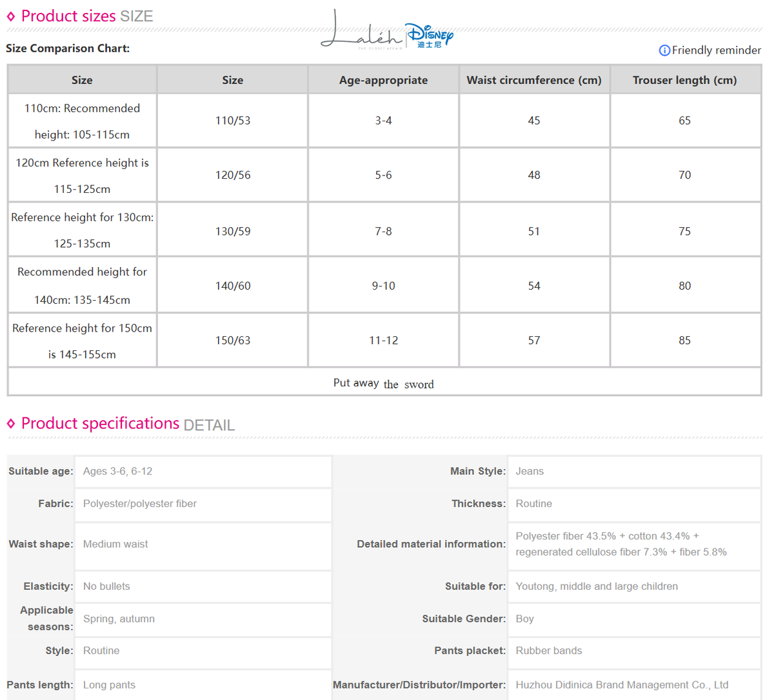Select the Rubber bands pants placket value

click(549, 651)
